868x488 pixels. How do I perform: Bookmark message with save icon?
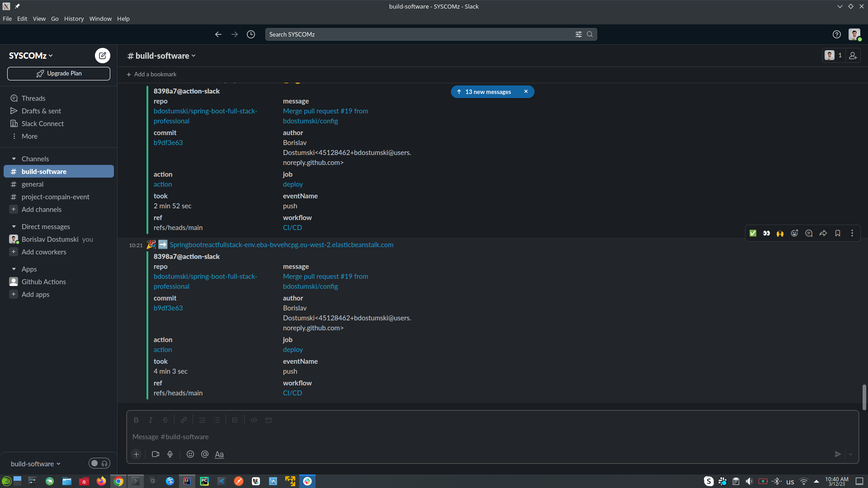838,233
